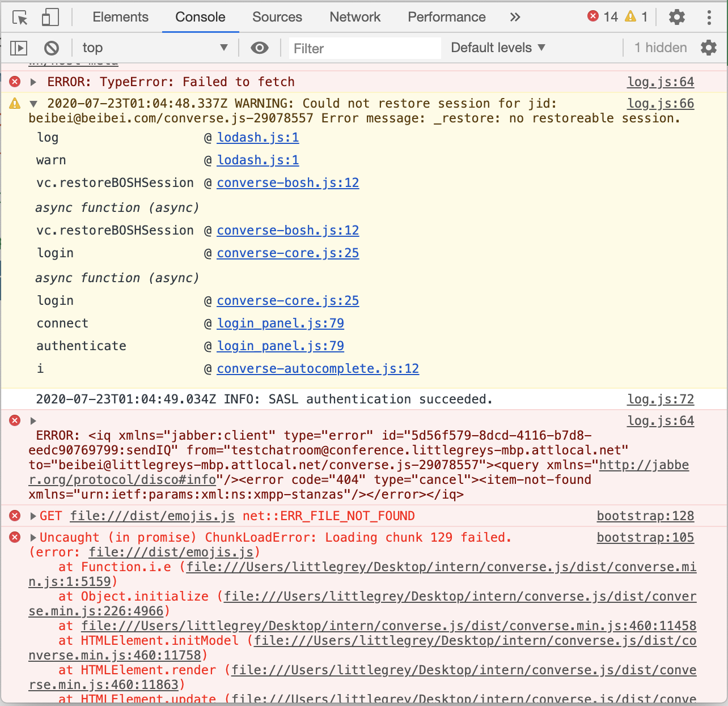Open DevTools settings gear in tab bar
The width and height of the screenshot is (728, 706).
pyautogui.click(x=677, y=17)
